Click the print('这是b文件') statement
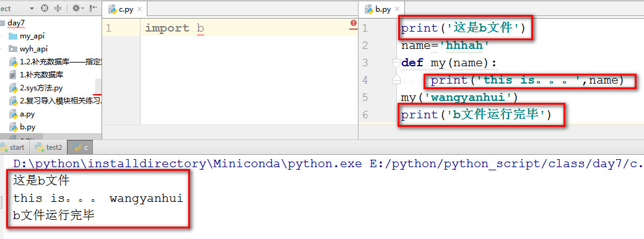The height and width of the screenshot is (239, 644). (463, 28)
